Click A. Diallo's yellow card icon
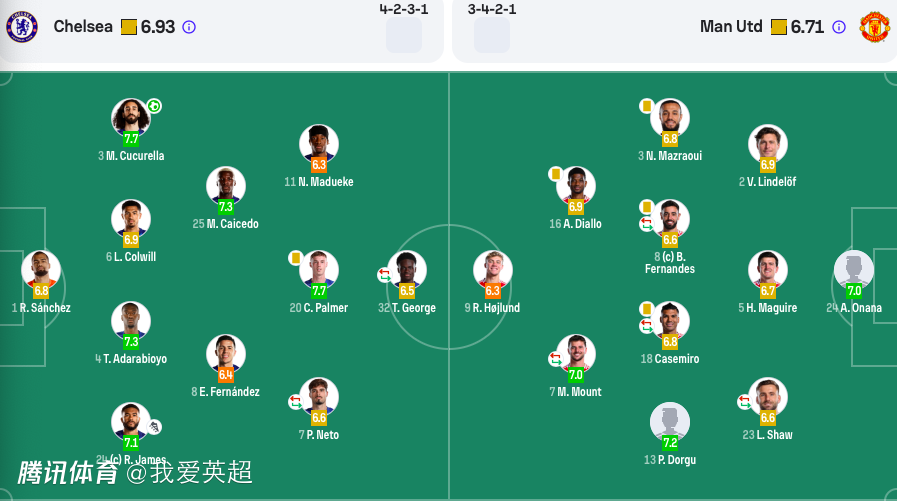 pyautogui.click(x=555, y=174)
